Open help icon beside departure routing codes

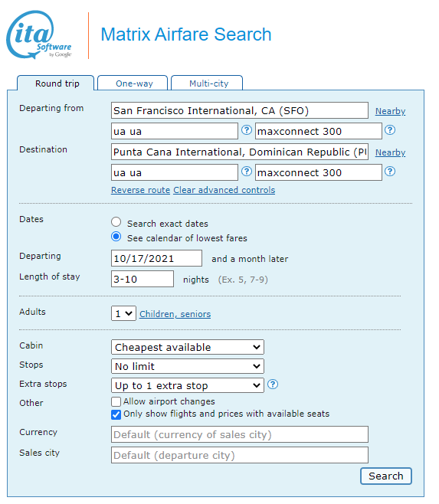pyautogui.click(x=247, y=130)
